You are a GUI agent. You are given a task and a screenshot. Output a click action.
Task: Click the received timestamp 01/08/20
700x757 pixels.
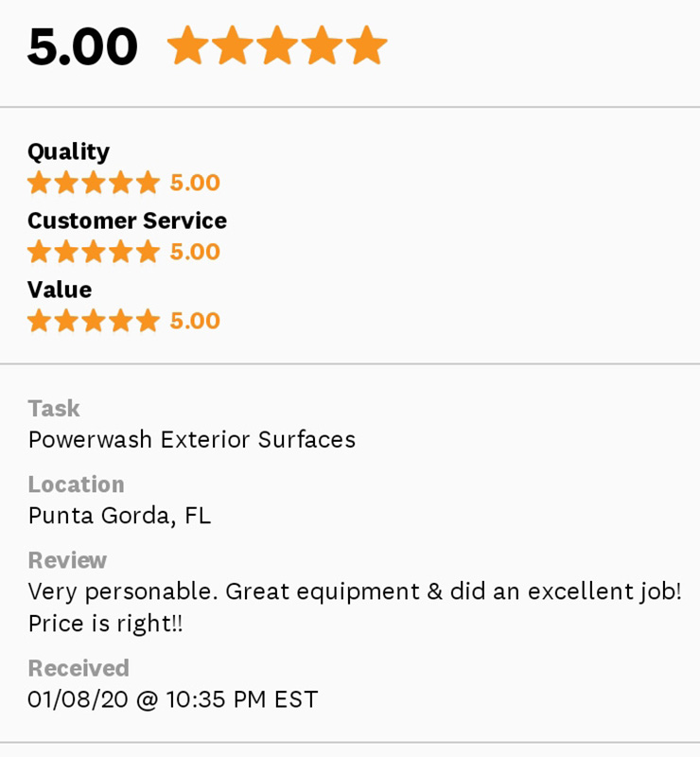(172, 700)
